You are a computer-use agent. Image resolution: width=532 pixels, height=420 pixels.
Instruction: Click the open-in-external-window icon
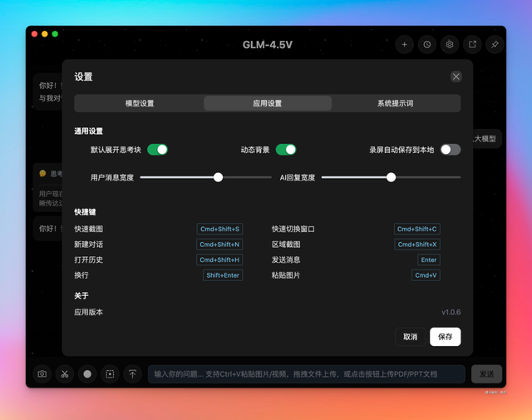coord(472,44)
